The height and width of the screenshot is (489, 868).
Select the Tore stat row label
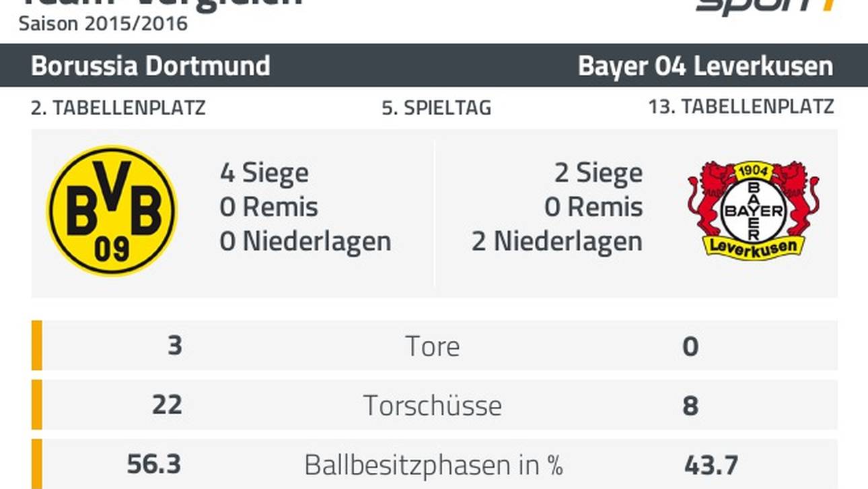(433, 346)
